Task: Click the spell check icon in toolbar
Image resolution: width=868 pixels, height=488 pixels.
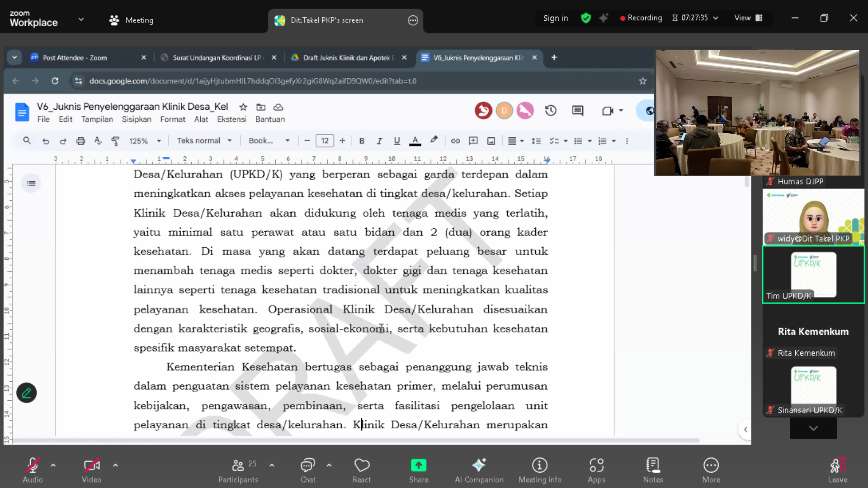Action: (x=98, y=141)
